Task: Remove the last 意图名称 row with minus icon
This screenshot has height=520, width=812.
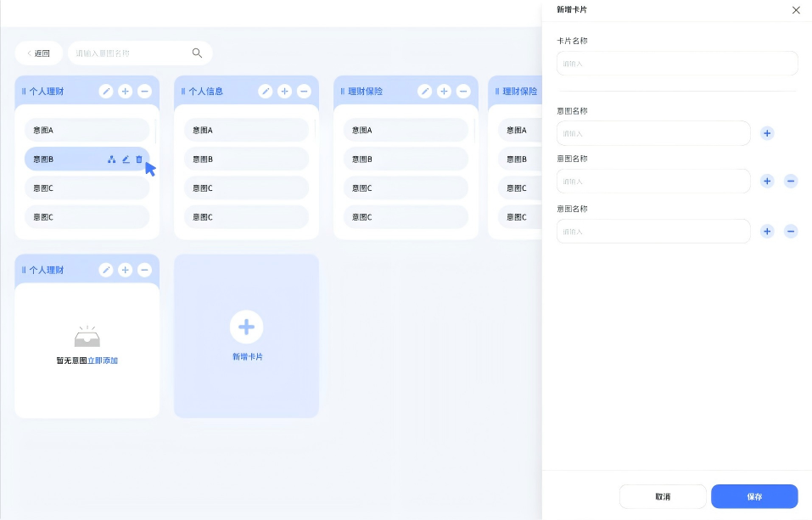Action: tap(790, 232)
